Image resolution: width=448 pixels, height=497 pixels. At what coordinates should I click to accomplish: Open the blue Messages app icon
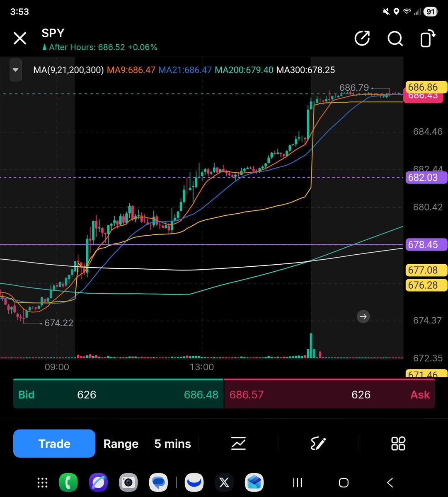coord(158,483)
